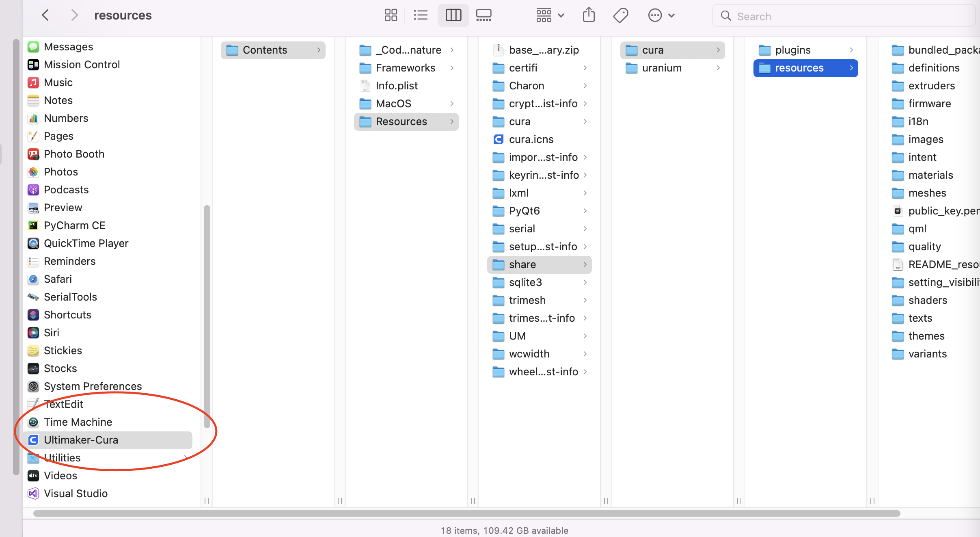Click the Applications column vertical scrollbar
980x537 pixels.
pos(207,317)
